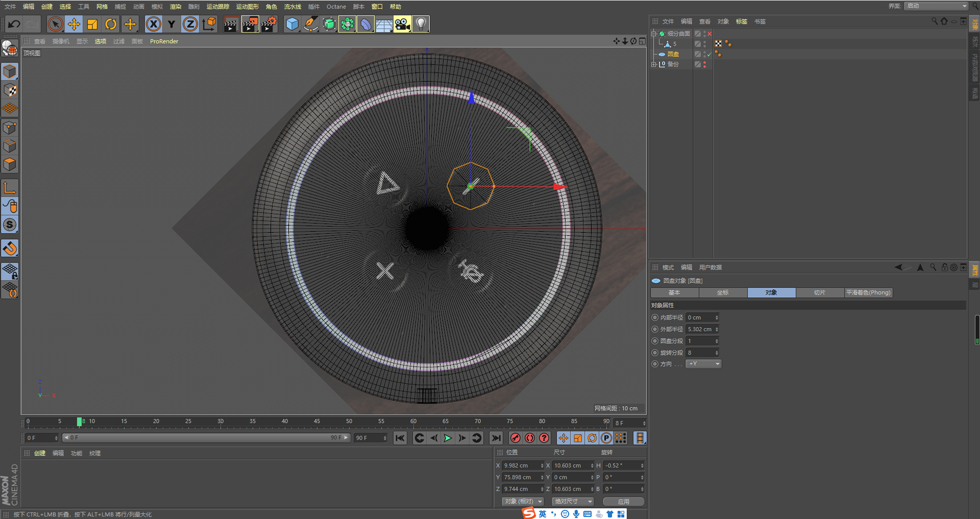The height and width of the screenshot is (519, 980).
Task: Open Edit Render Settings gear clapperboard
Action: 269,24
